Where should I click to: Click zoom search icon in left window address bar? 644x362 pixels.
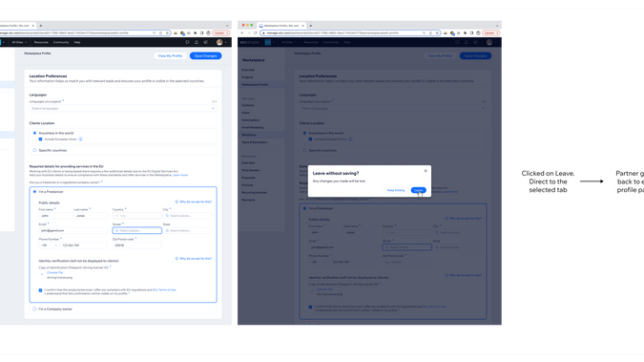[154, 32]
